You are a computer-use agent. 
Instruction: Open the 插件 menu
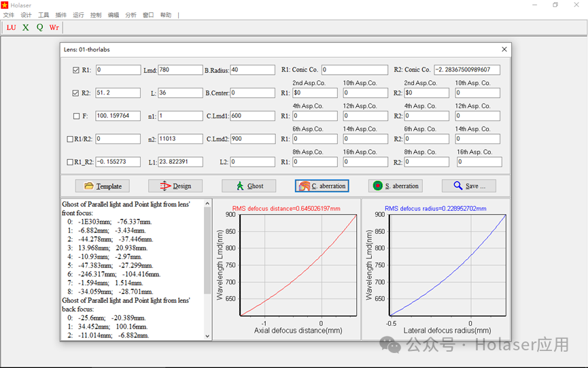60,15
